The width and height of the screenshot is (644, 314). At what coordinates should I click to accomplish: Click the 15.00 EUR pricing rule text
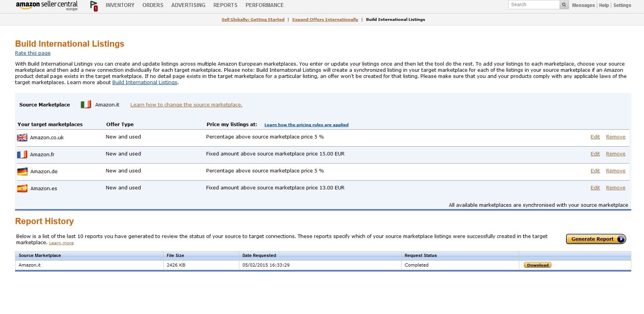point(275,154)
